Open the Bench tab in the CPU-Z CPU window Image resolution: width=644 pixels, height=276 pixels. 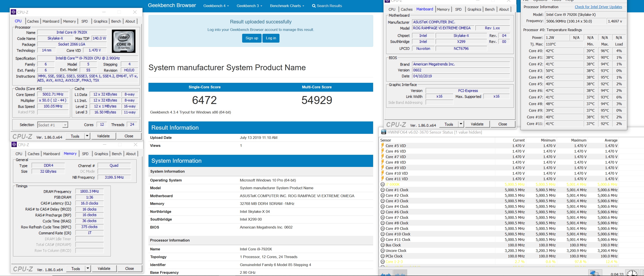116,21
